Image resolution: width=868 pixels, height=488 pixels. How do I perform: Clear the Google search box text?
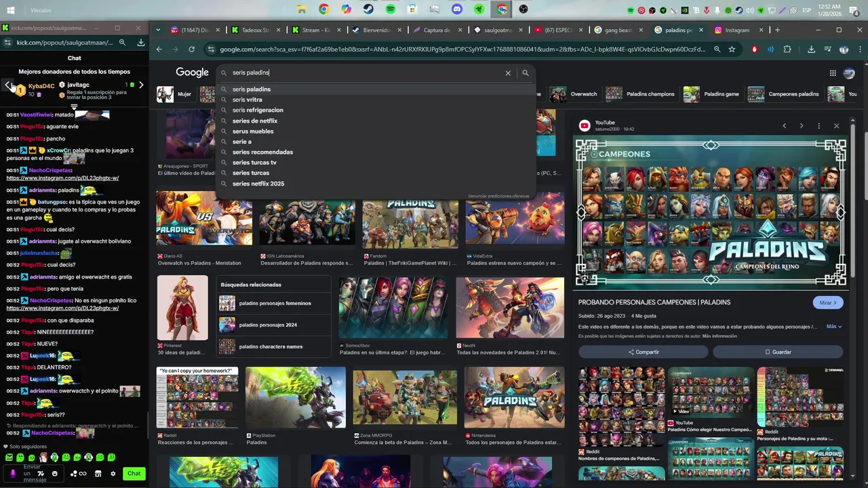[508, 73]
